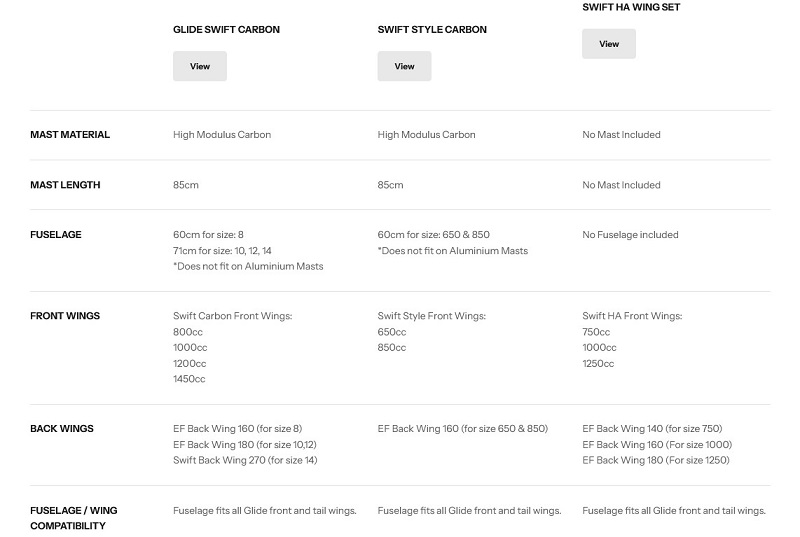This screenshot has height=537, width=800.
Task: Click the Mast Length row label
Action: pyautogui.click(x=65, y=185)
